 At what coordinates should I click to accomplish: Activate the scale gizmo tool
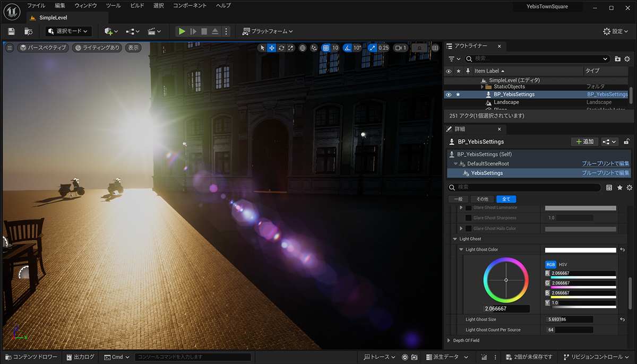point(290,48)
